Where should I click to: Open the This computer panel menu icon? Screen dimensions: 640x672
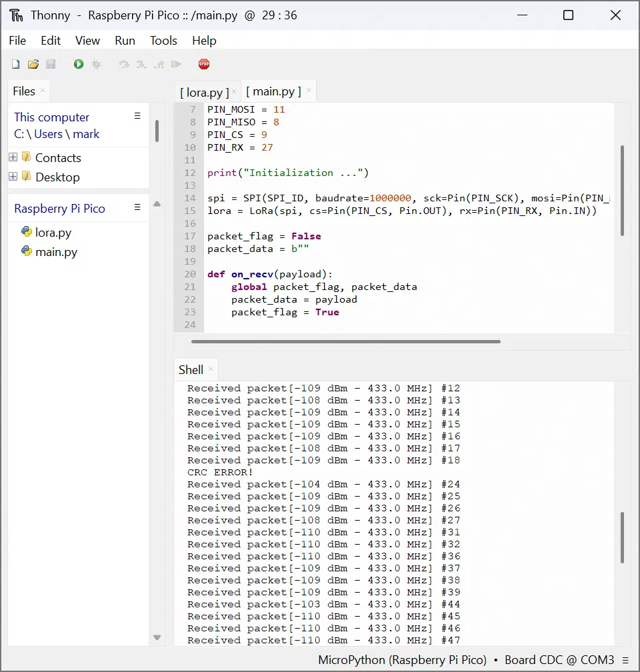click(137, 116)
